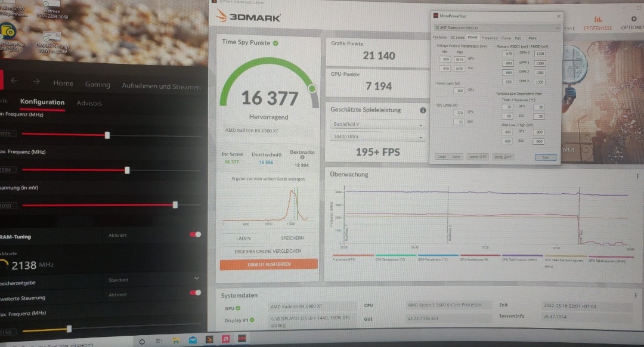This screenshot has height=347, width=644.
Task: Open the Battlefield V game dropdown
Action: 377,125
